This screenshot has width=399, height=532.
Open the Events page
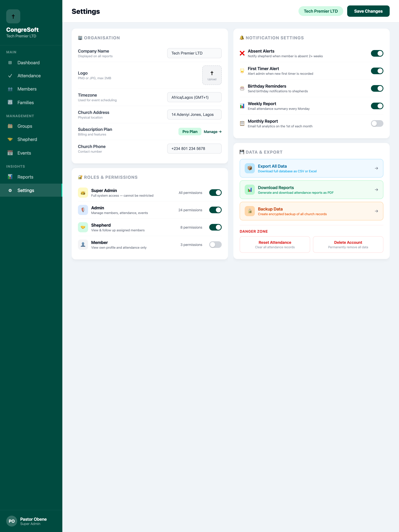(x=31, y=153)
